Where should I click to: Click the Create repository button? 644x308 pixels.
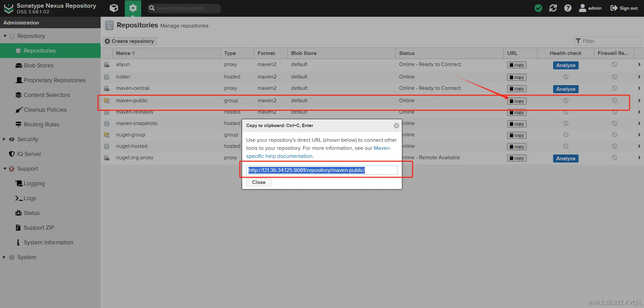pyautogui.click(x=130, y=41)
